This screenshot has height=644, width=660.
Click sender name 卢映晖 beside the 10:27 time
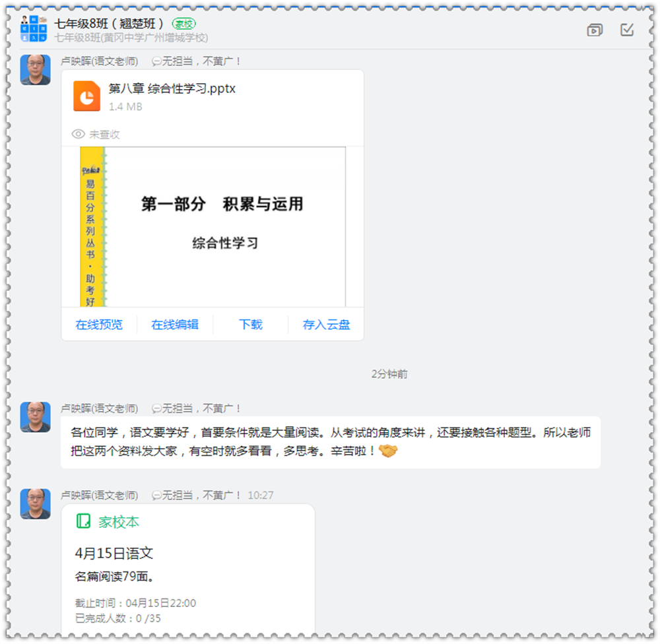[x=100, y=496]
